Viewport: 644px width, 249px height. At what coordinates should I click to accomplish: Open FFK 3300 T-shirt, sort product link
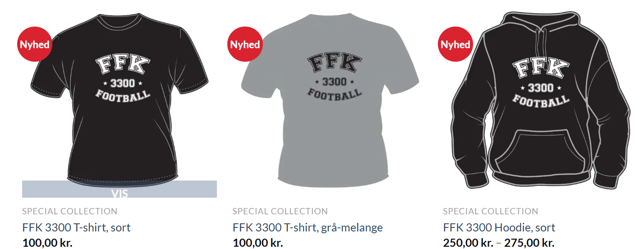tap(76, 227)
